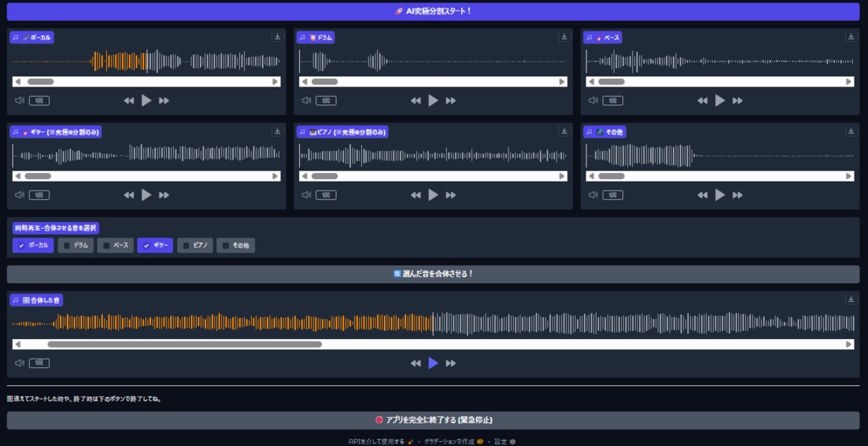Mute the ギター track volume
Viewport: 868px width, 446px height.
tap(19, 194)
